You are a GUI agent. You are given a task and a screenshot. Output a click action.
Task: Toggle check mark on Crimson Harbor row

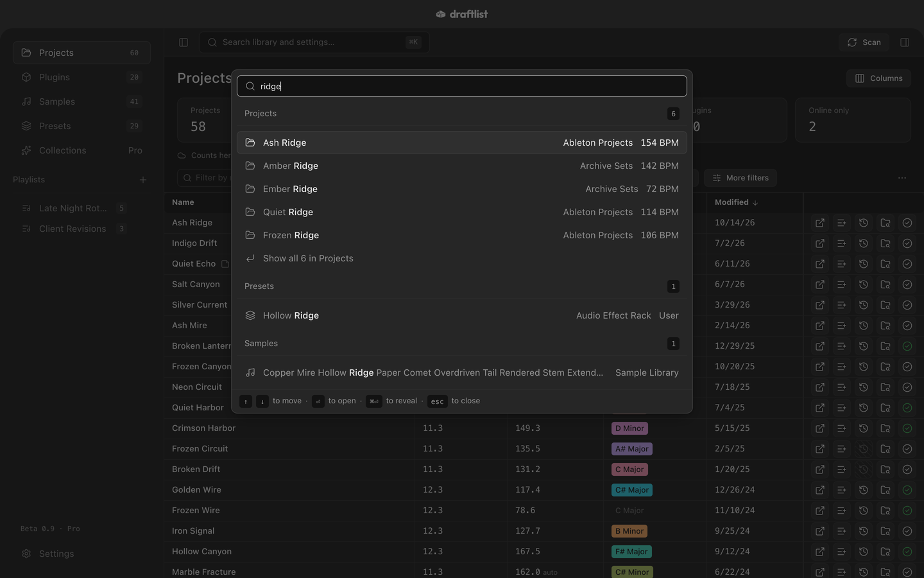907,428
